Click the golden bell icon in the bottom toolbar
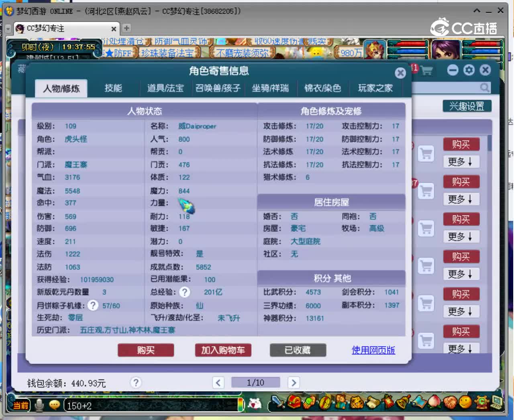 (403, 402)
